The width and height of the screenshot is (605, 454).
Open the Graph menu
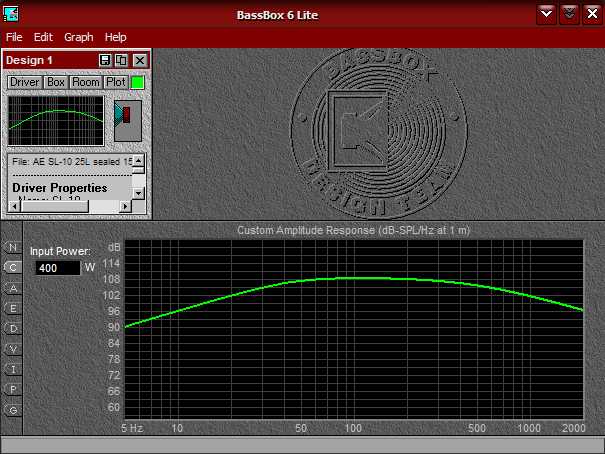pos(78,37)
